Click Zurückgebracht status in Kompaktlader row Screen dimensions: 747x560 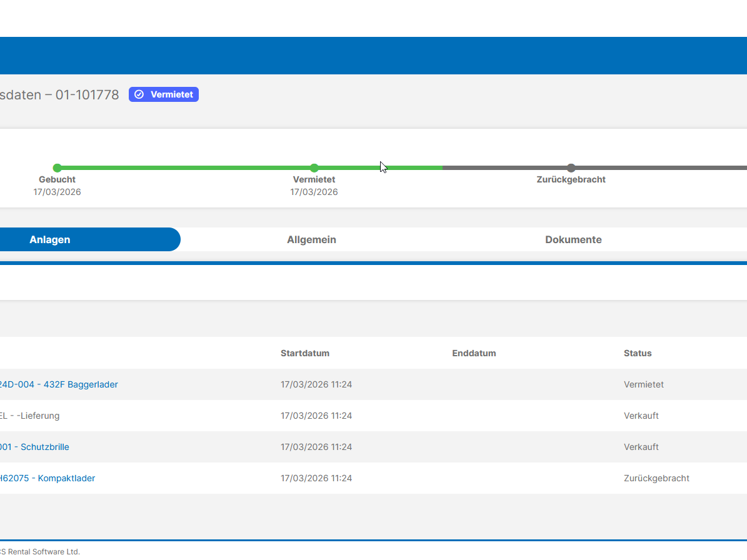pyautogui.click(x=656, y=478)
